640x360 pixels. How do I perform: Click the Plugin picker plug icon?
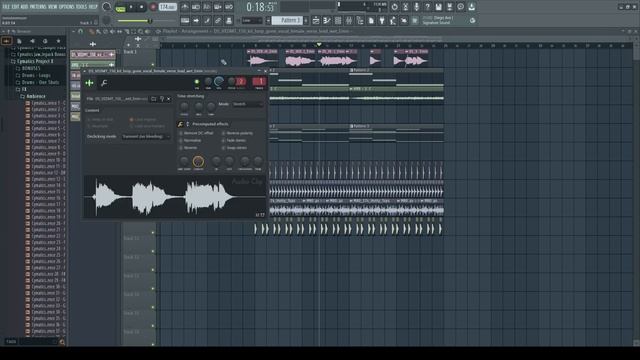382,20
